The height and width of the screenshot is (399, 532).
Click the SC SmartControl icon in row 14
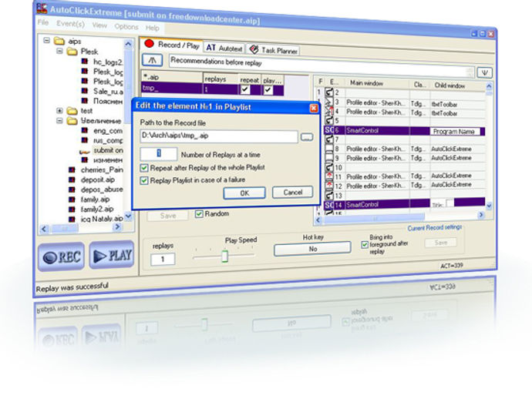point(329,205)
